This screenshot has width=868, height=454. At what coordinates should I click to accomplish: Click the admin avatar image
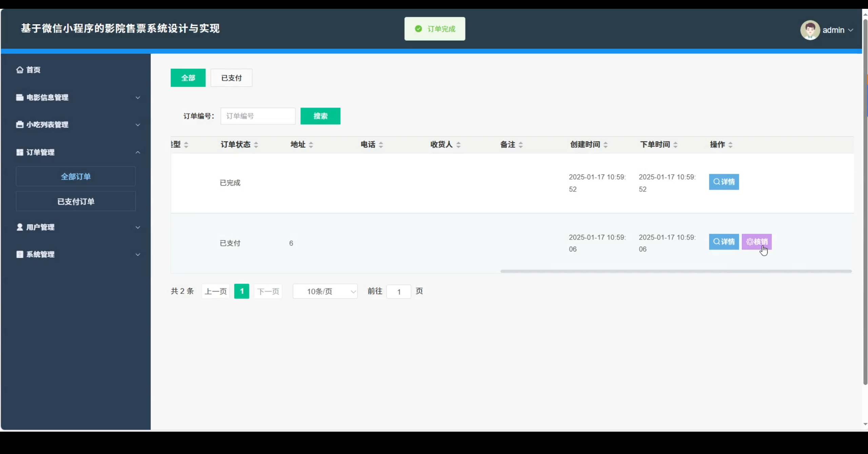pyautogui.click(x=810, y=30)
